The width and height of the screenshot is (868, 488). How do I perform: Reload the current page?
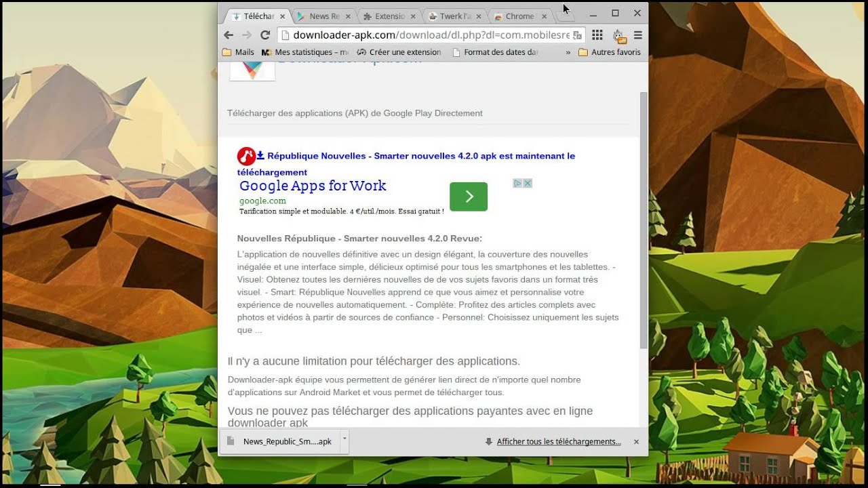pyautogui.click(x=265, y=35)
